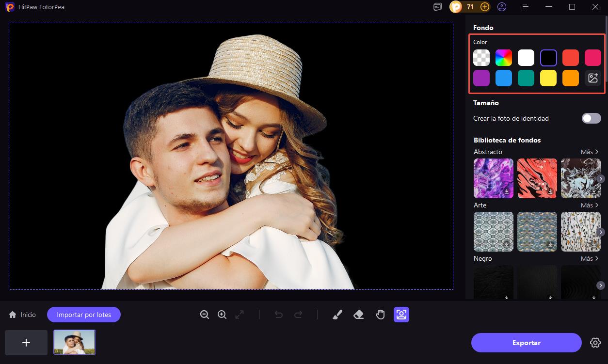Go to Inicio home screen
Screen dimensions: 608x364
pyautogui.click(x=23, y=315)
